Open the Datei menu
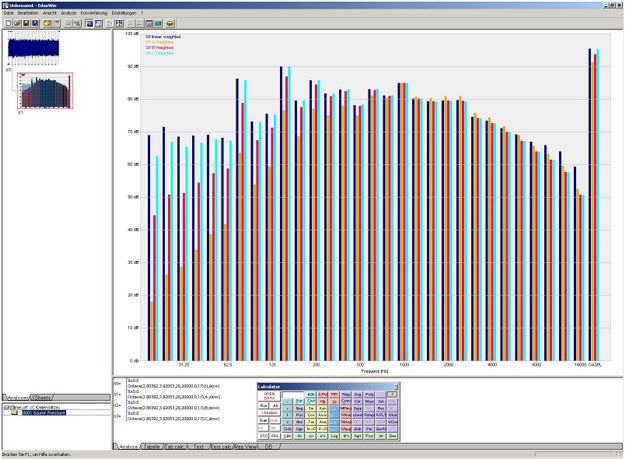Viewport: 625px width, 459px height. coord(8,13)
